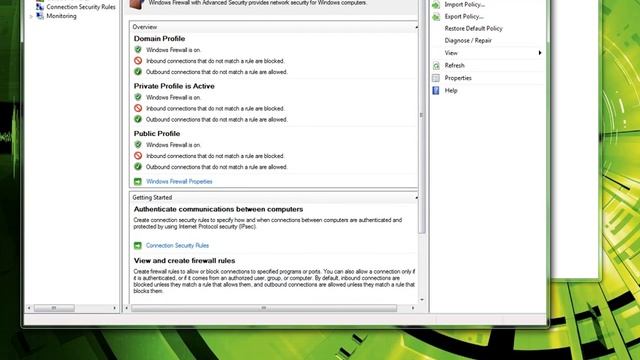Viewport: 640px width, 360px height.
Task: Expand the Monitoring node arrow
Action: [x=31, y=16]
